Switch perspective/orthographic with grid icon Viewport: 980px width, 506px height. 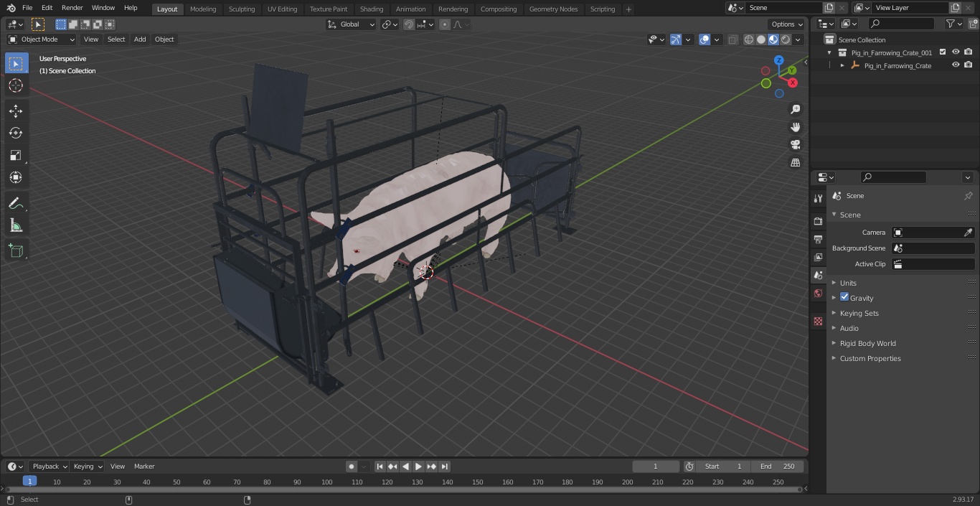795,162
